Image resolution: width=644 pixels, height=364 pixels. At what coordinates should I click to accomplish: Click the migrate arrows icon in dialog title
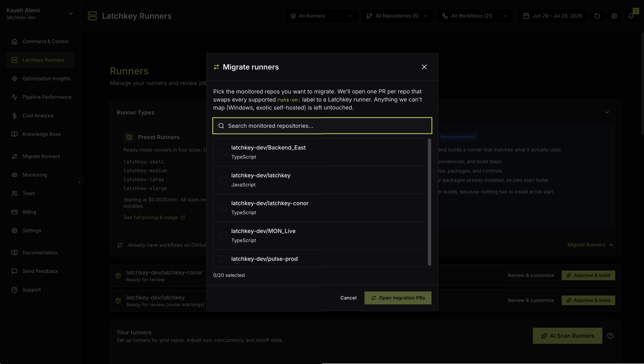tap(216, 67)
